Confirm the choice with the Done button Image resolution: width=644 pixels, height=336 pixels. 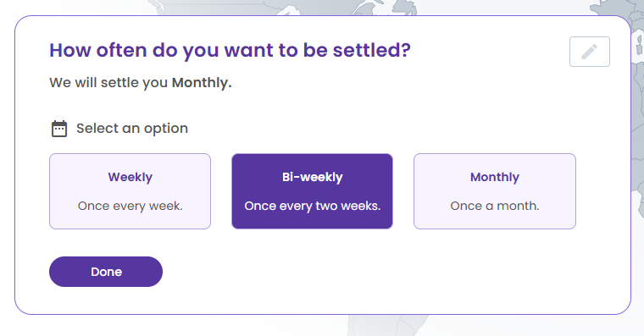[x=106, y=272]
